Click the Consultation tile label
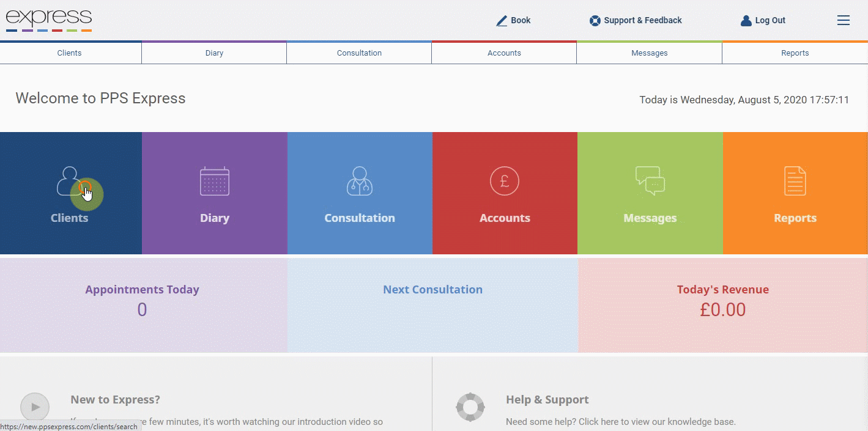Image resolution: width=868 pixels, height=431 pixels. [x=360, y=218]
